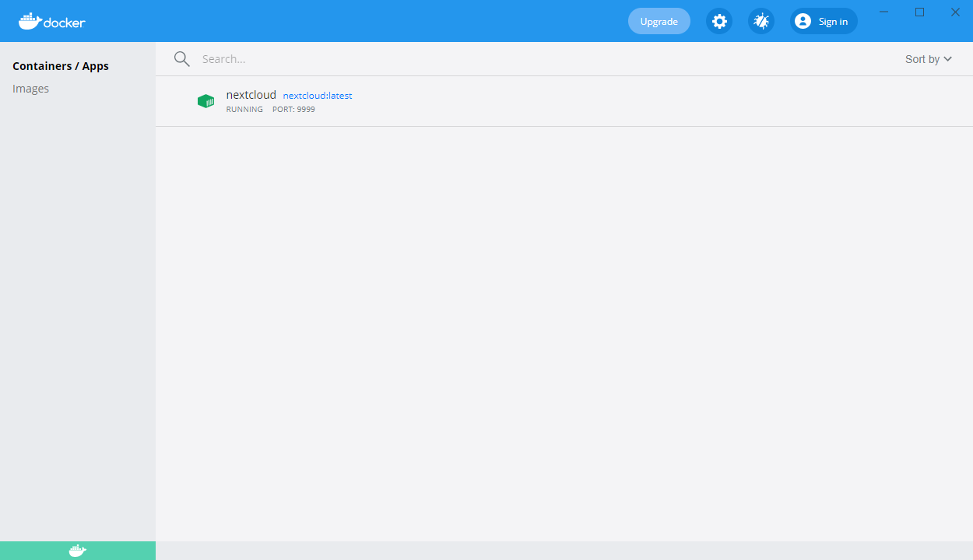Switch to the Images section
Viewport: 973px width, 560px height.
[x=31, y=88]
